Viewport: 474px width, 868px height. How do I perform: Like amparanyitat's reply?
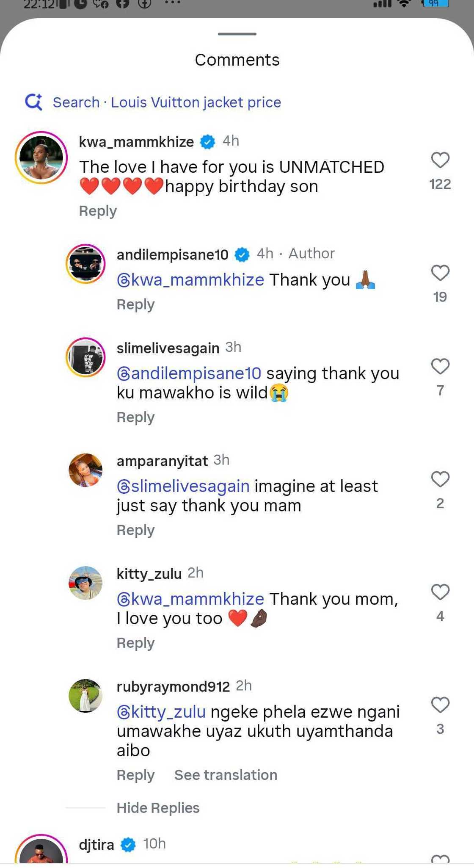[x=440, y=479]
